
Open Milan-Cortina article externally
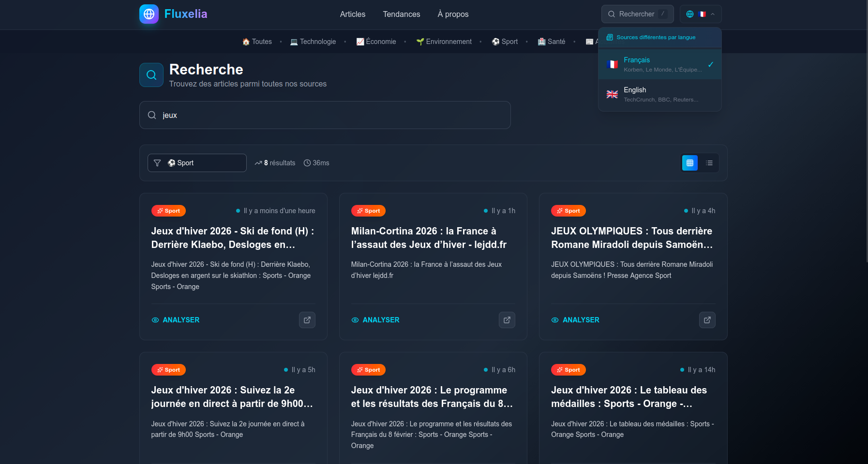pyautogui.click(x=507, y=320)
